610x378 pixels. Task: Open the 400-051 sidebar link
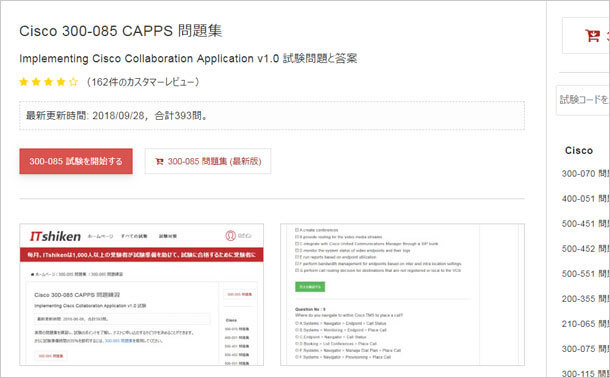click(585, 199)
